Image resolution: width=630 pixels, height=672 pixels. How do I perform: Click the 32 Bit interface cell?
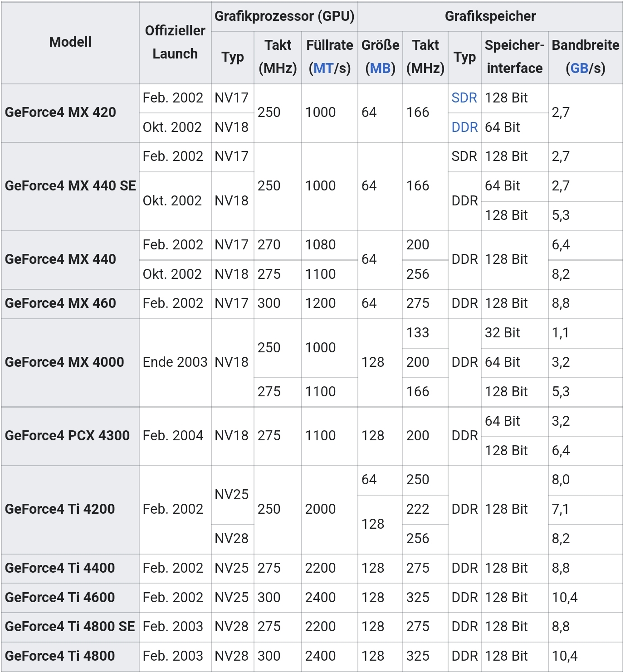(x=514, y=333)
